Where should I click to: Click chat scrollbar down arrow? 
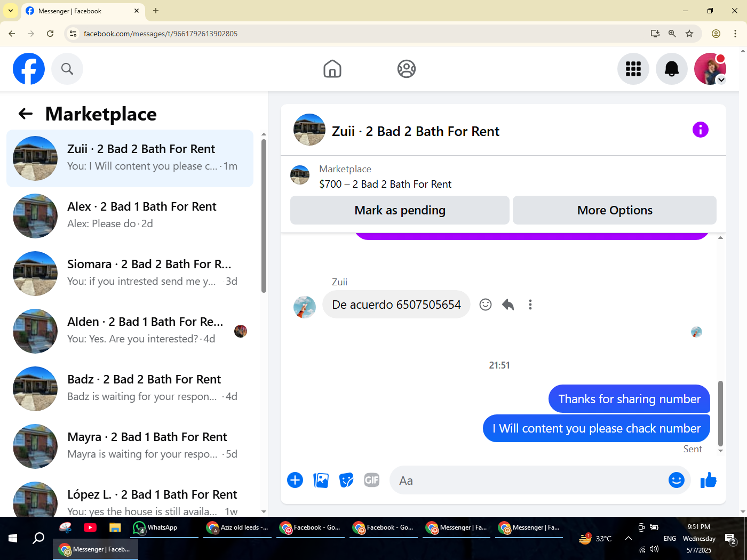pyautogui.click(x=720, y=451)
